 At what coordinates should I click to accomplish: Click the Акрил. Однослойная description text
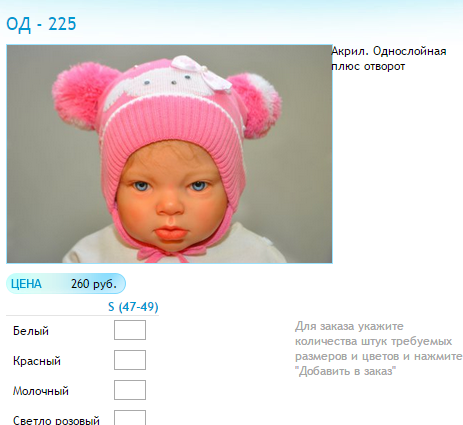(x=389, y=51)
